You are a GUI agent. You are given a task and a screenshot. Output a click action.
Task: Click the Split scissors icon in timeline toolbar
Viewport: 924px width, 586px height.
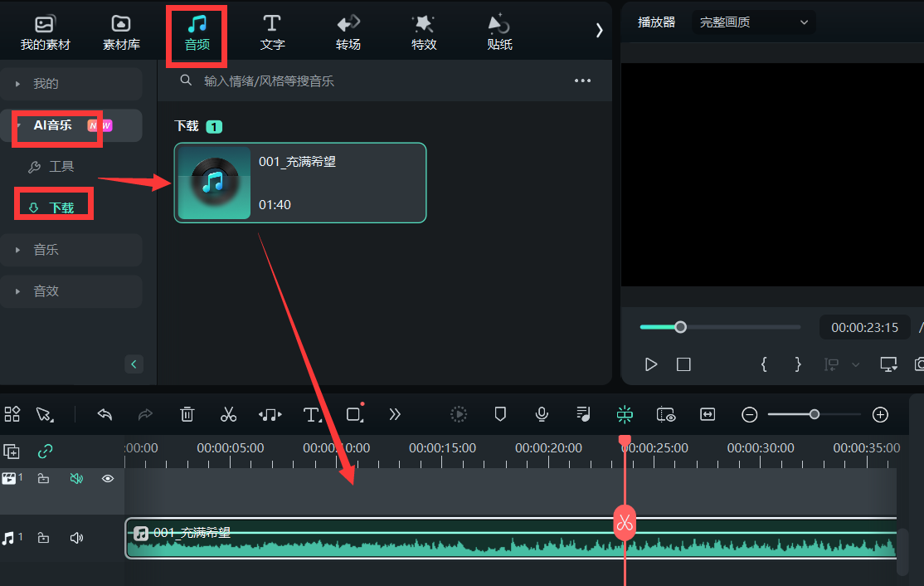click(x=229, y=414)
